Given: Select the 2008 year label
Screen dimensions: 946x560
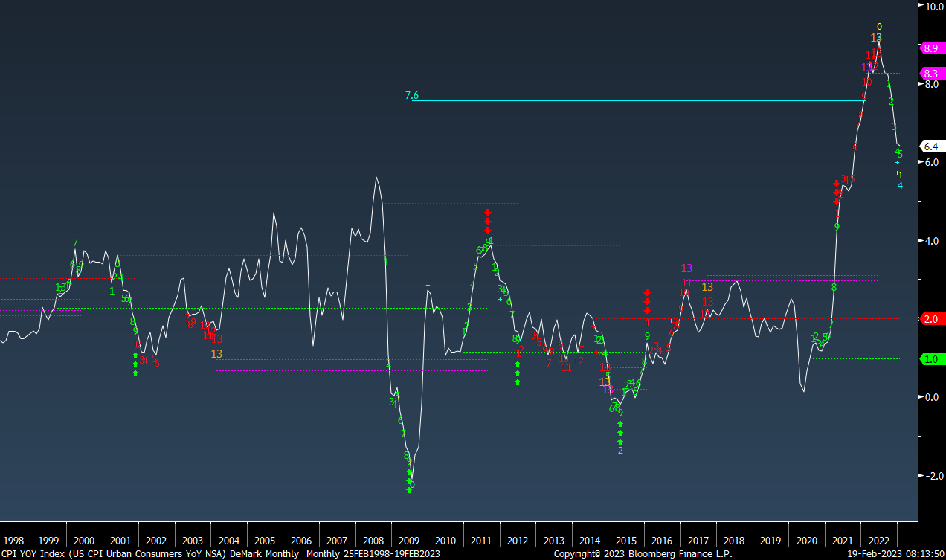Looking at the screenshot, I should click(x=373, y=541).
